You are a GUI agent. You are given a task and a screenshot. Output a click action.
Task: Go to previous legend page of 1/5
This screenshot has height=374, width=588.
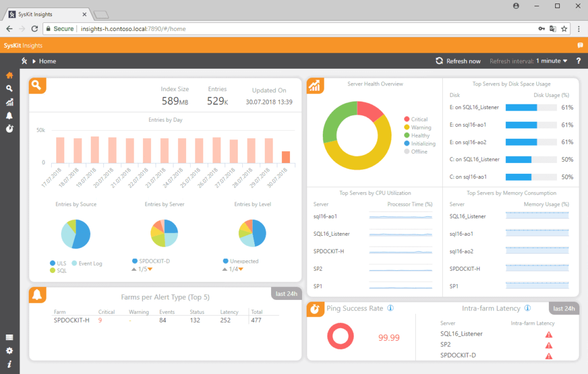coord(134,270)
